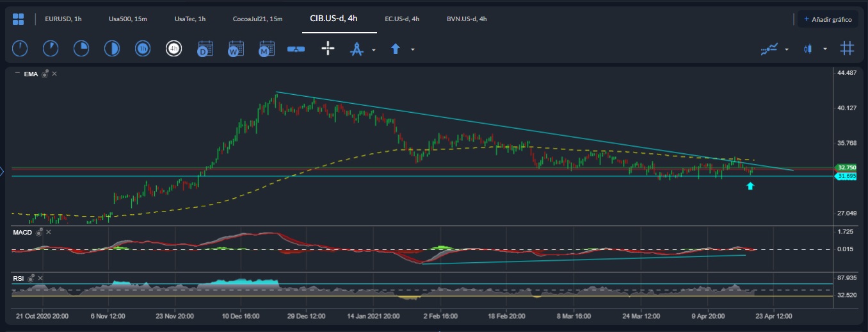The width and height of the screenshot is (868, 332).
Task: Activate the crosshair cursor tool
Action: [328, 49]
